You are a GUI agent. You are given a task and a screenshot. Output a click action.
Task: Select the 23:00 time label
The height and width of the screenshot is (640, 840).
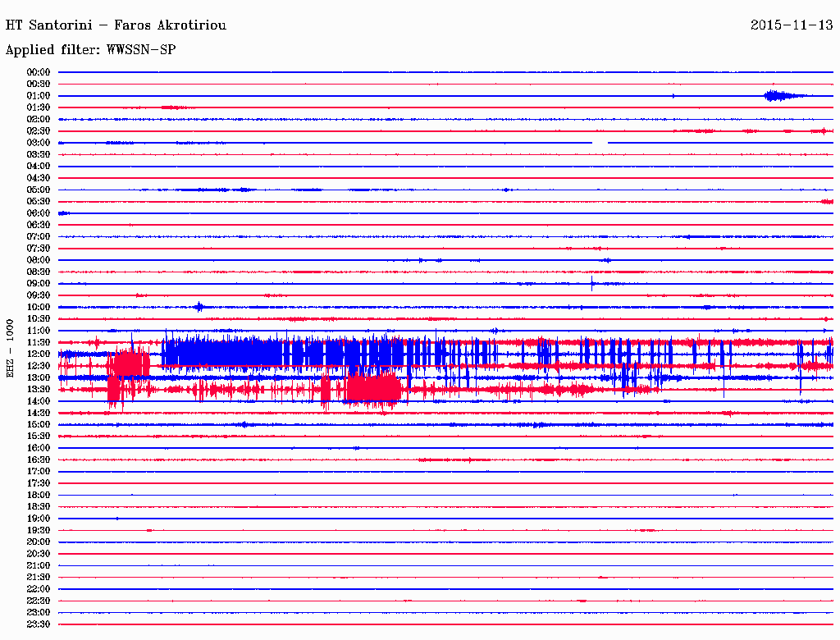[x=38, y=612]
